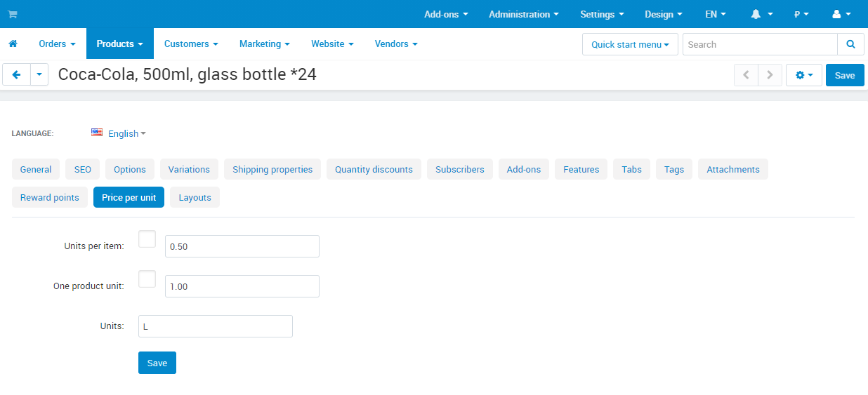This screenshot has height=395, width=868.
Task: Click the Save button beside the gear menu
Action: (845, 75)
